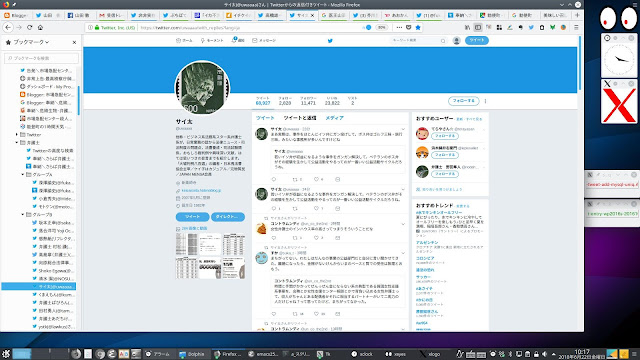Open Twitter Moments nav item

point(212,40)
